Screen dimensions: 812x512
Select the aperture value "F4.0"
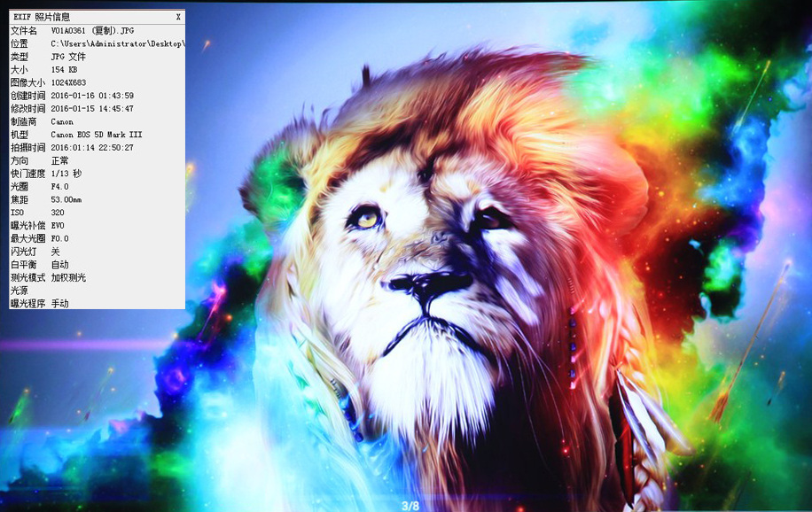coord(59,186)
